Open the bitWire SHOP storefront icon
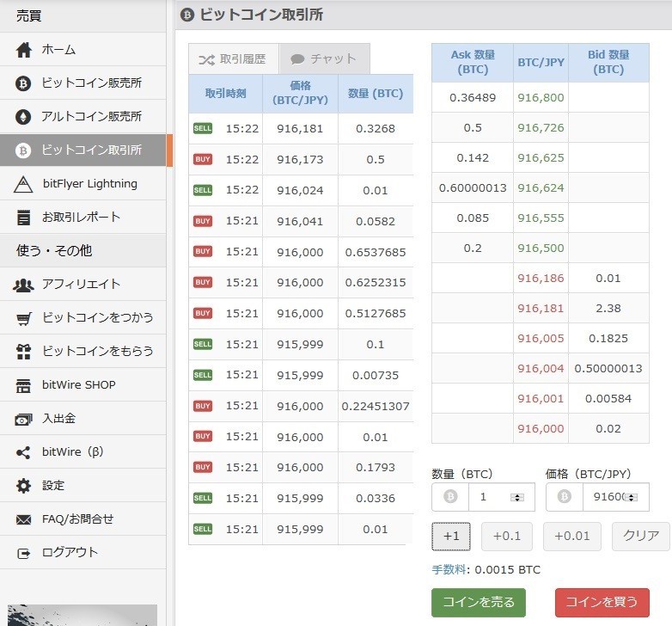 (24, 385)
